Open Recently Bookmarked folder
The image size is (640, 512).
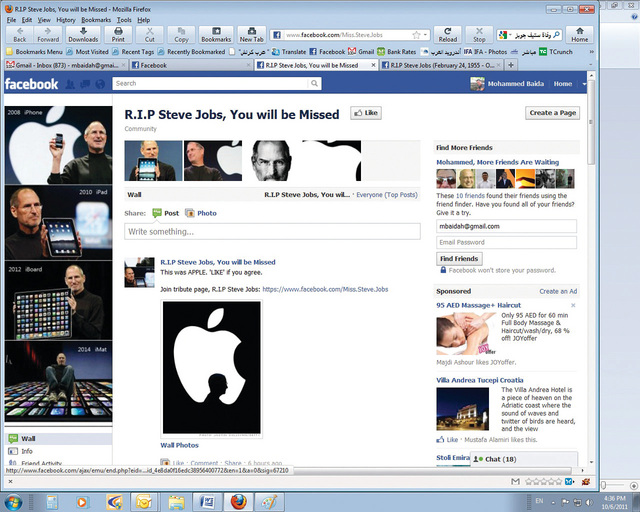click(192, 52)
